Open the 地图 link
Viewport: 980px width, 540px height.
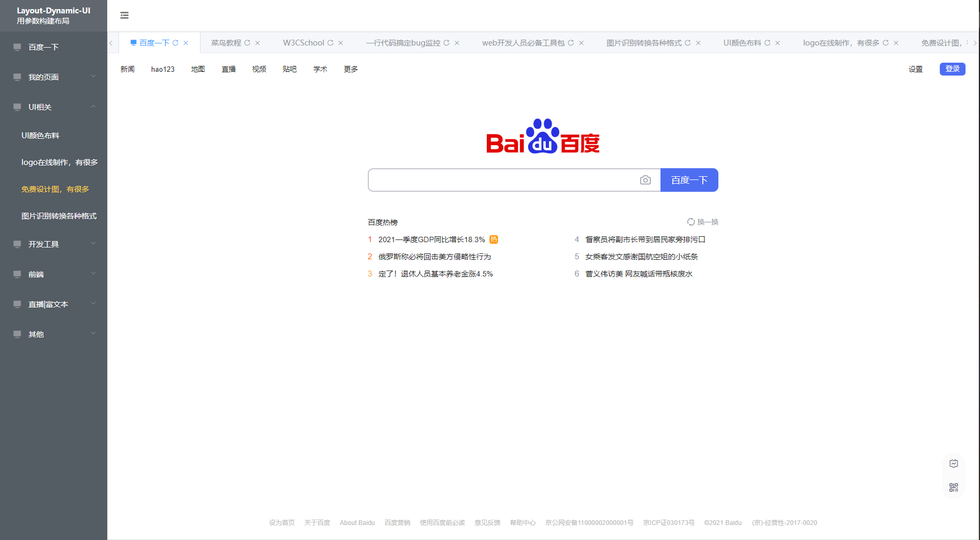tap(198, 69)
